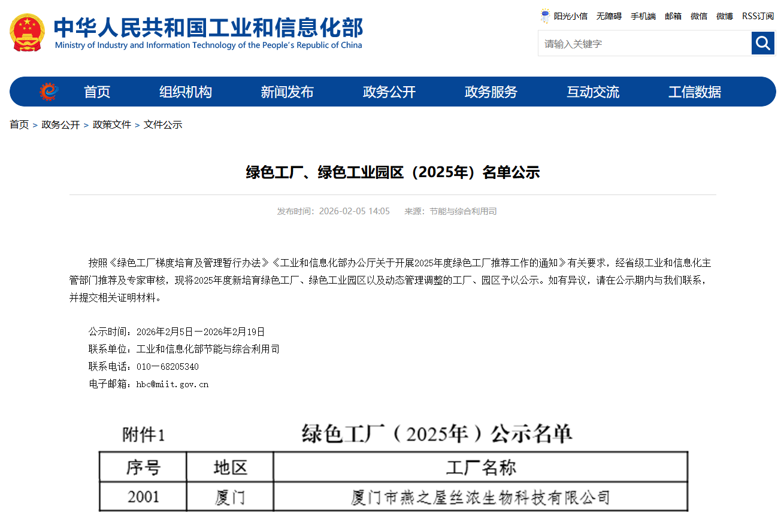Open the 微信 (WeChat) link
The height and width of the screenshot is (532, 784).
[698, 16]
